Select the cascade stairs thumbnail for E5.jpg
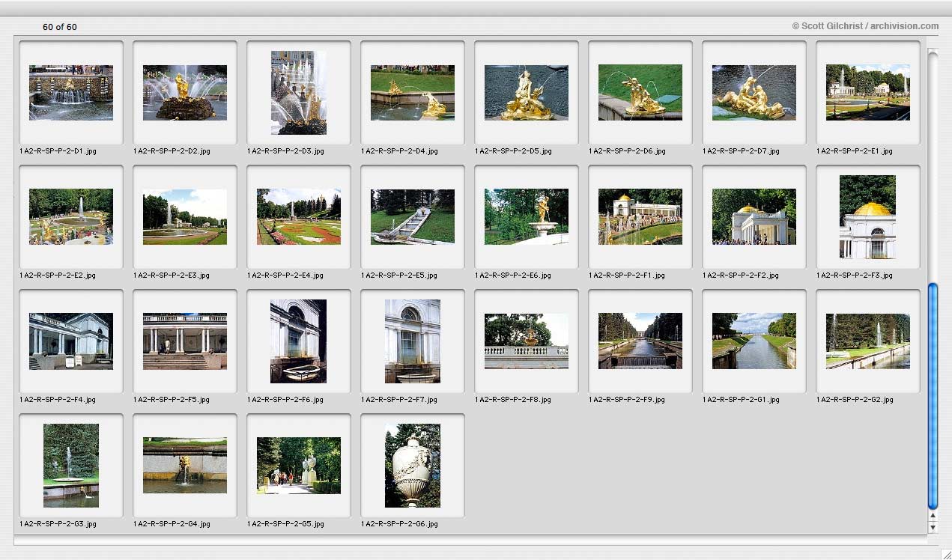Viewport: 952px width, 560px height. 413,217
